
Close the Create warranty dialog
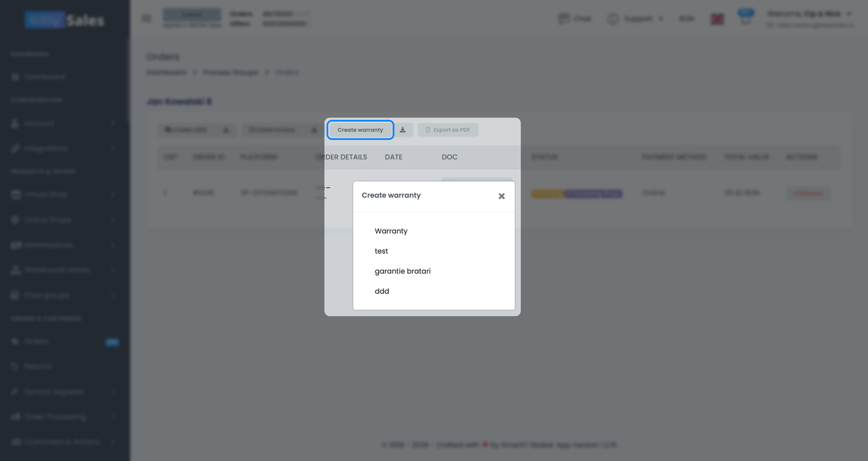[x=502, y=196]
